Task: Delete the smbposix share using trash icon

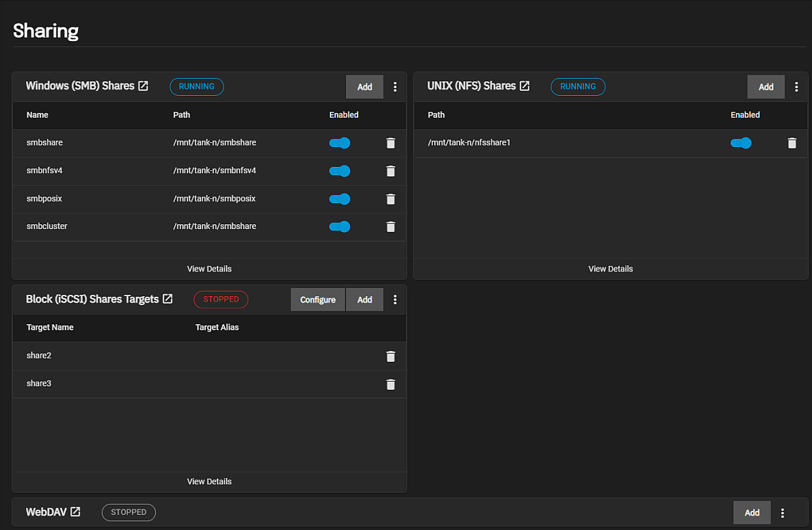Action: (391, 199)
